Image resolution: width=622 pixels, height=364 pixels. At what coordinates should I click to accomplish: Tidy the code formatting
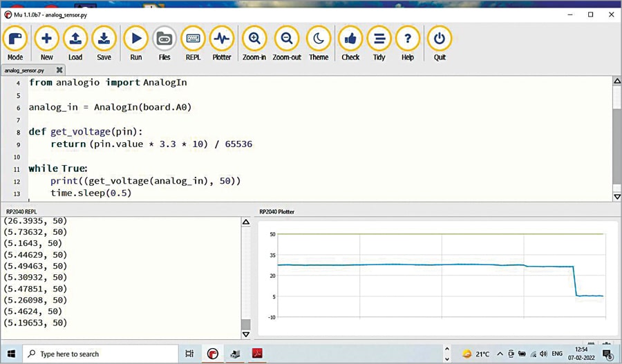point(379,40)
